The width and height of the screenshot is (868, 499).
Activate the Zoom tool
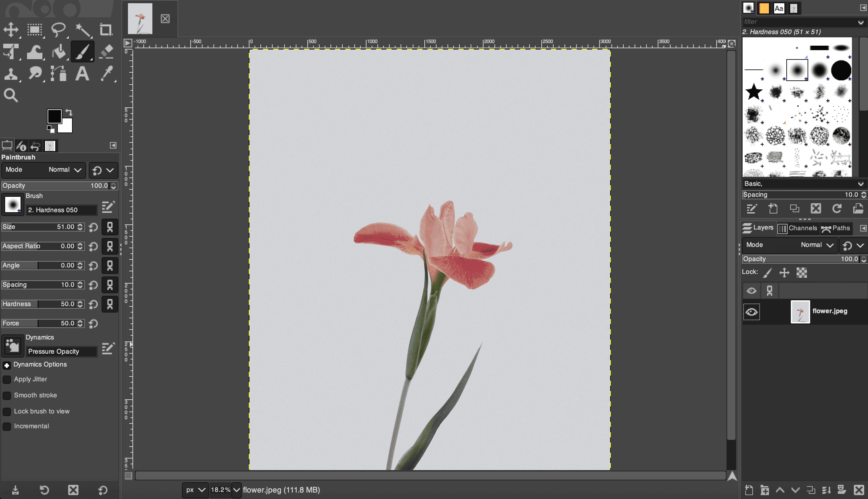point(11,95)
